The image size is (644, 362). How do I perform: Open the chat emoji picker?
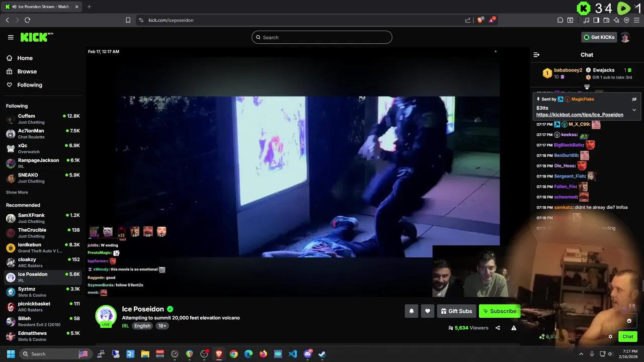tap(629, 321)
